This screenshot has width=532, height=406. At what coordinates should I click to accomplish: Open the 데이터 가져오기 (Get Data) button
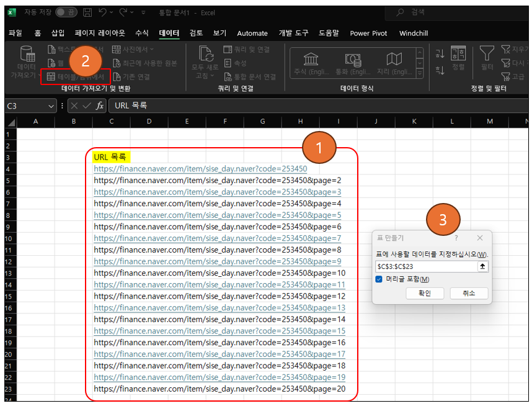tap(26, 61)
